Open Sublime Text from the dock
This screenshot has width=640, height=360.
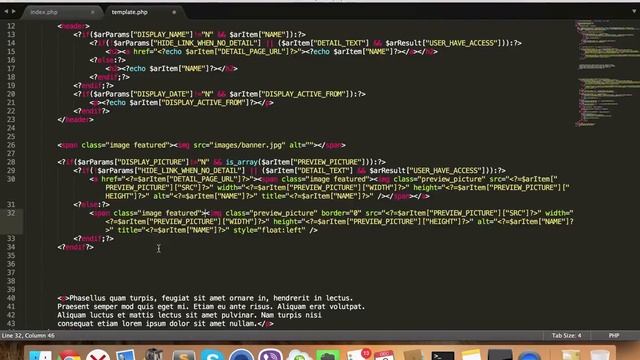(184, 355)
